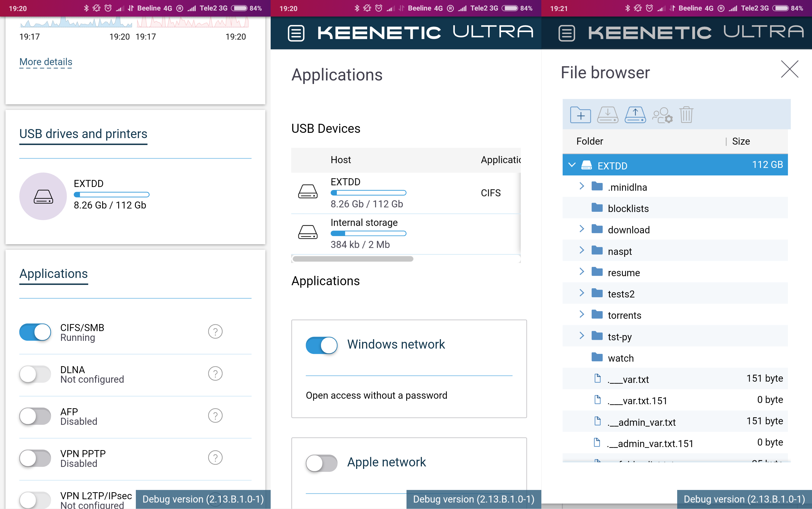Expand the torrents folder
This screenshot has width=812, height=509.
point(581,315)
